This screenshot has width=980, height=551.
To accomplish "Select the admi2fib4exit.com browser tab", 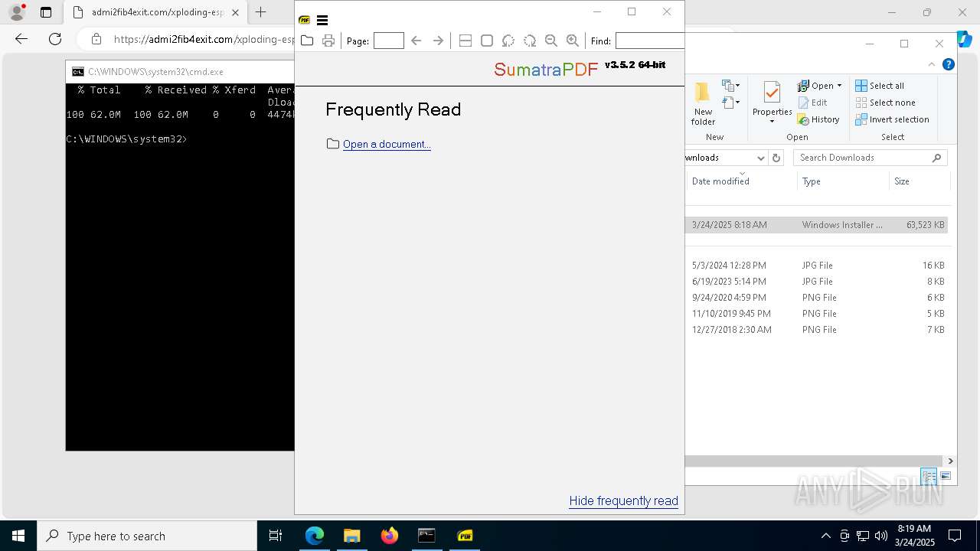I will coord(155,12).
